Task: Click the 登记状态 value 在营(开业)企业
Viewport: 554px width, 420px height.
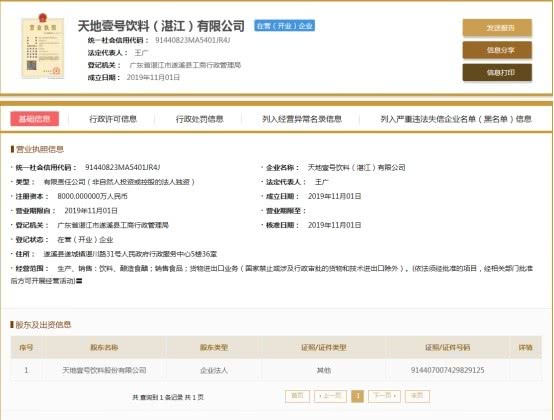Action: 85,240
